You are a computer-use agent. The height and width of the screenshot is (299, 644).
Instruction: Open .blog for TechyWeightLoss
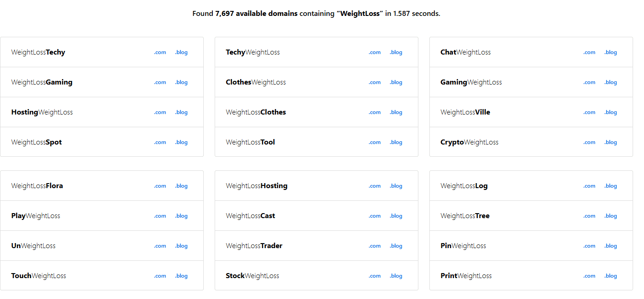pos(396,52)
